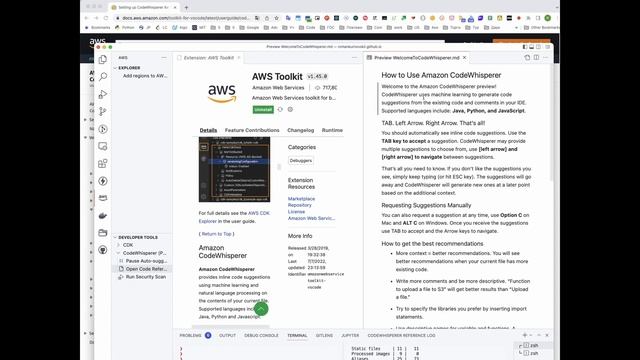The height and width of the screenshot is (360, 640).
Task: Switch to the Details tab
Action: click(208, 130)
